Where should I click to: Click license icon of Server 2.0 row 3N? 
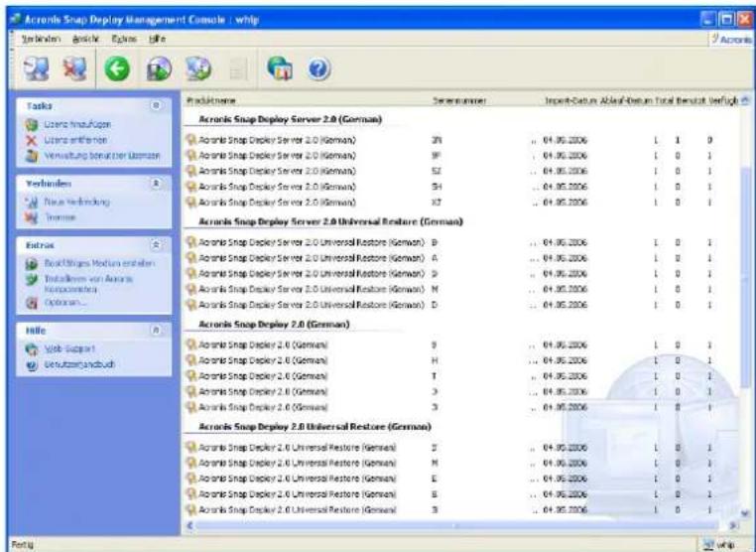coord(191,140)
